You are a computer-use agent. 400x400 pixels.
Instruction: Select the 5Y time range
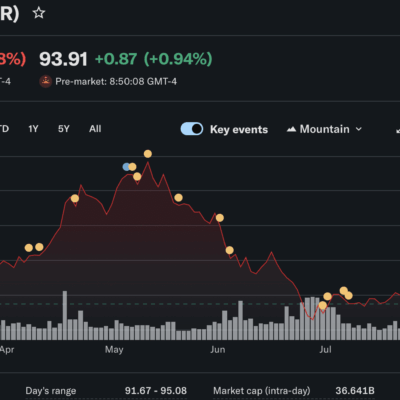tap(64, 129)
